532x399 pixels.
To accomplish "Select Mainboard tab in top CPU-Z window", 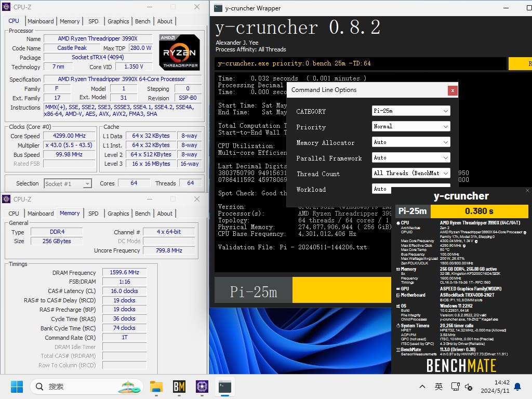I will pyautogui.click(x=41, y=21).
